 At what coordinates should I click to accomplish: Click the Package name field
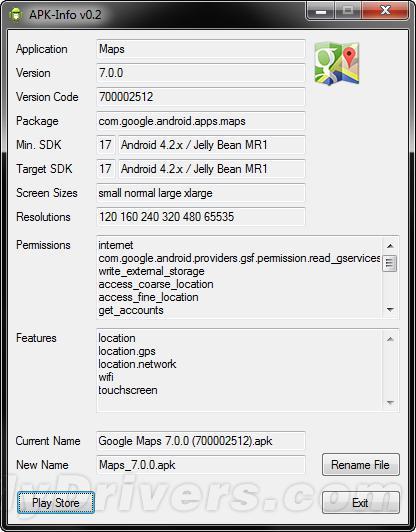[201, 121]
